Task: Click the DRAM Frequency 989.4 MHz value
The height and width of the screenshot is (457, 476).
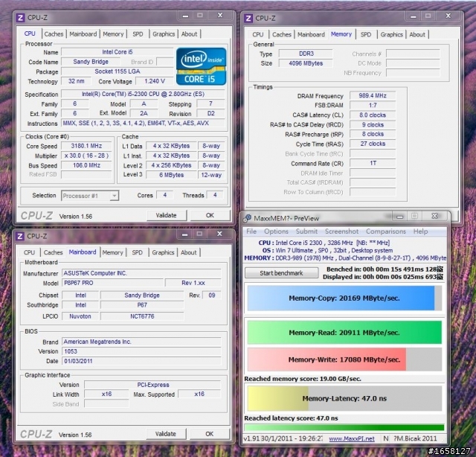Action: click(x=373, y=96)
